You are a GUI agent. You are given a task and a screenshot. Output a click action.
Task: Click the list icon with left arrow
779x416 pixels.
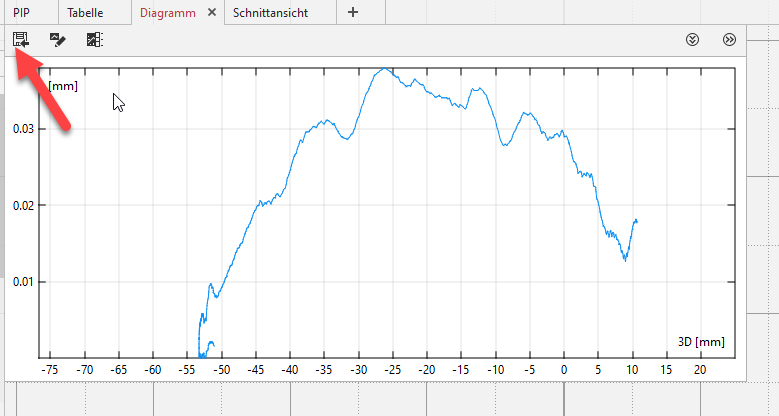21,40
